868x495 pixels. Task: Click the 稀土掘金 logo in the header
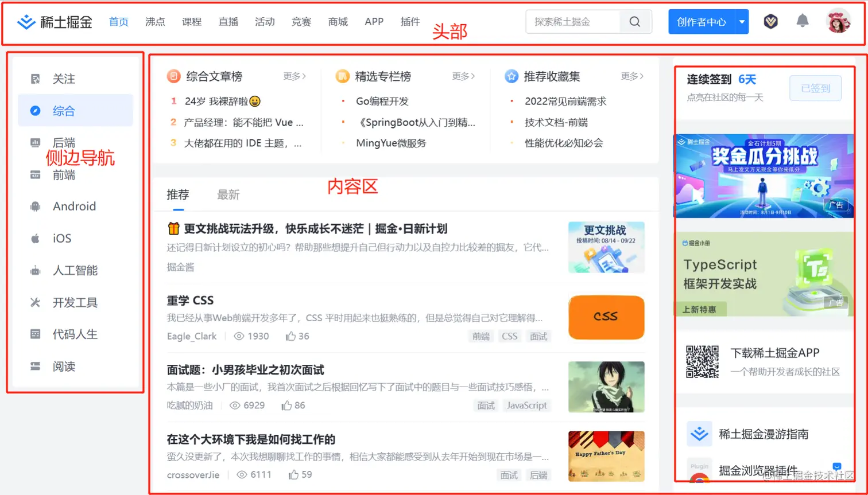pos(55,22)
